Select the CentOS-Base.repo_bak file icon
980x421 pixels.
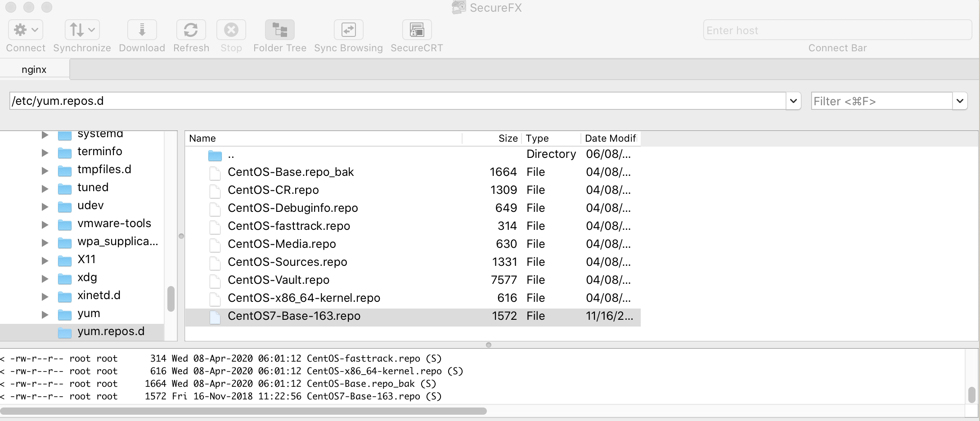(215, 173)
